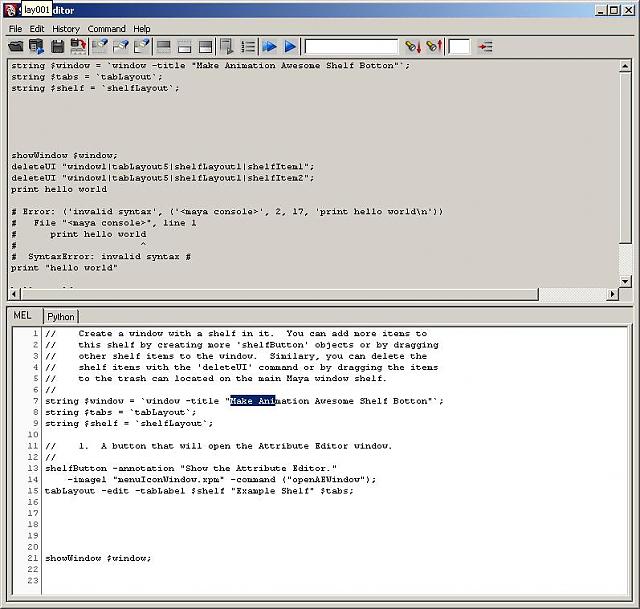The image size is (640, 609).
Task: Click the Go to Line icon
Action: pyautogui.click(x=485, y=46)
